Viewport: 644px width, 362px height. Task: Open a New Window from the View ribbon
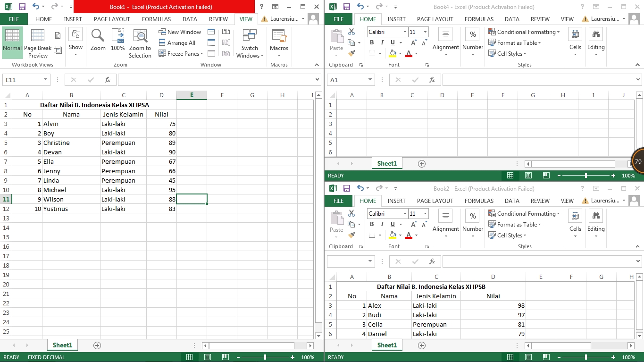(x=180, y=32)
